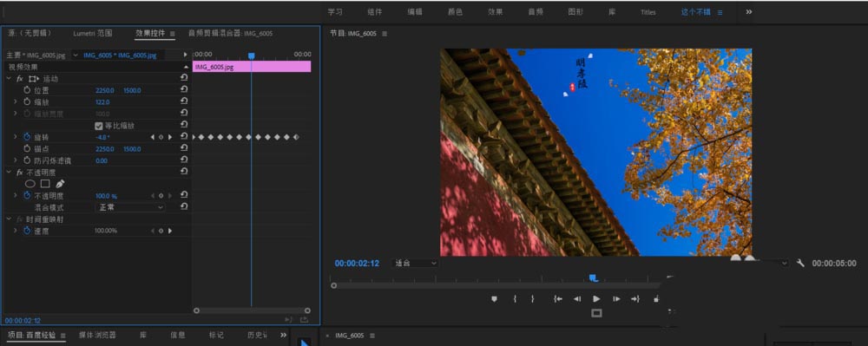Switch to 学习 workspace
The width and height of the screenshot is (868, 346).
tap(335, 11)
